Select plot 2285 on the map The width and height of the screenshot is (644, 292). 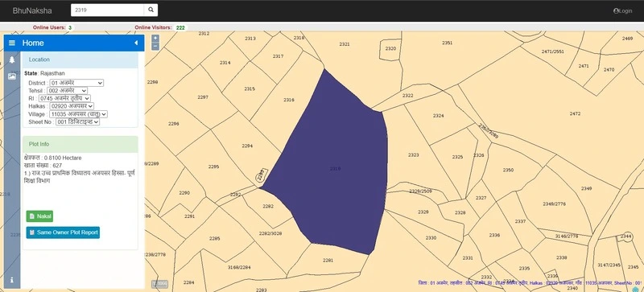pyautogui.click(x=214, y=239)
